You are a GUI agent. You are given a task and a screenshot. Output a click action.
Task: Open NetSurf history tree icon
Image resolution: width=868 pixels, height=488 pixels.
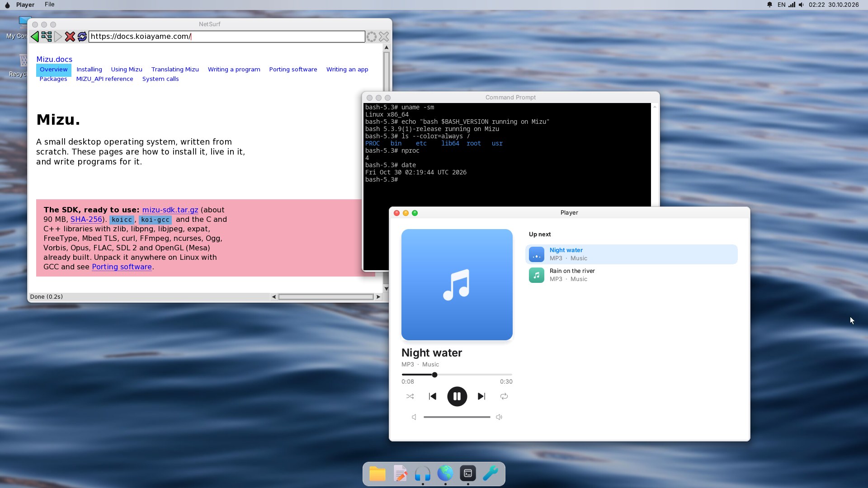[47, 37]
